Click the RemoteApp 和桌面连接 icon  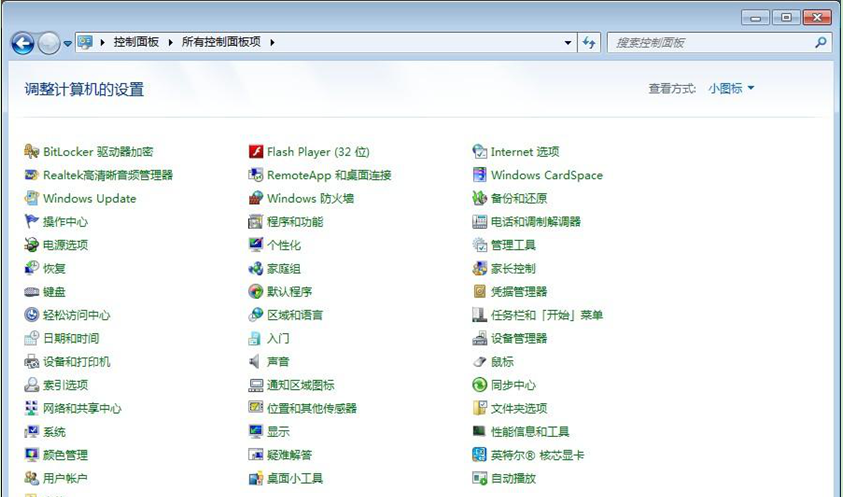(256, 175)
